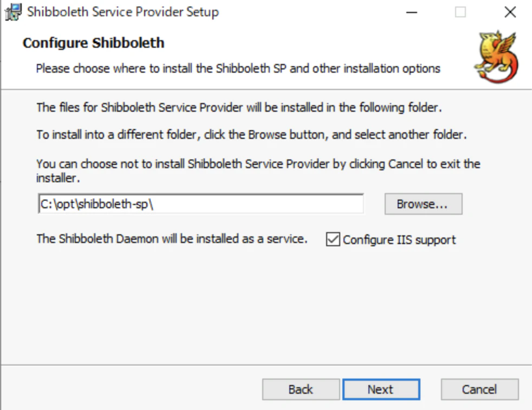Open the Browse... folder picker
532x410 pixels.
(x=423, y=204)
